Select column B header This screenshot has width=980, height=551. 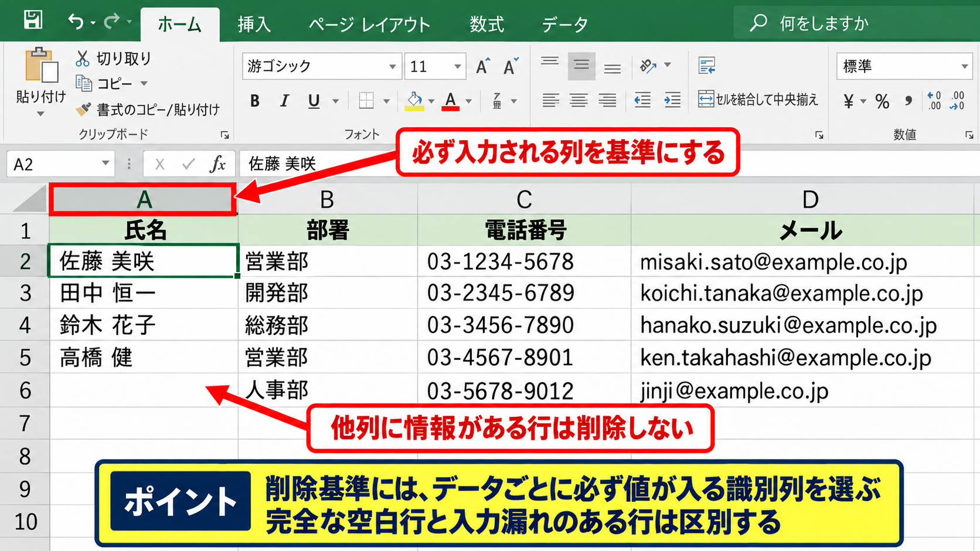click(x=327, y=200)
